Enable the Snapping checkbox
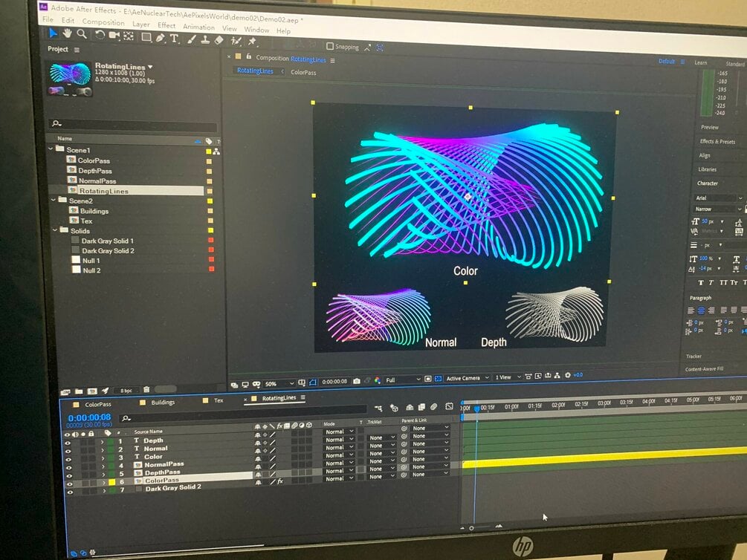This screenshot has width=747, height=560. 330,46
